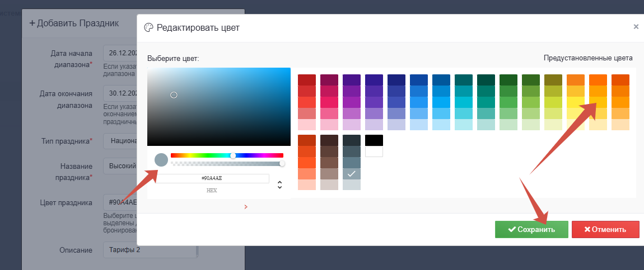Click the opacity slider handle

pyautogui.click(x=282, y=163)
